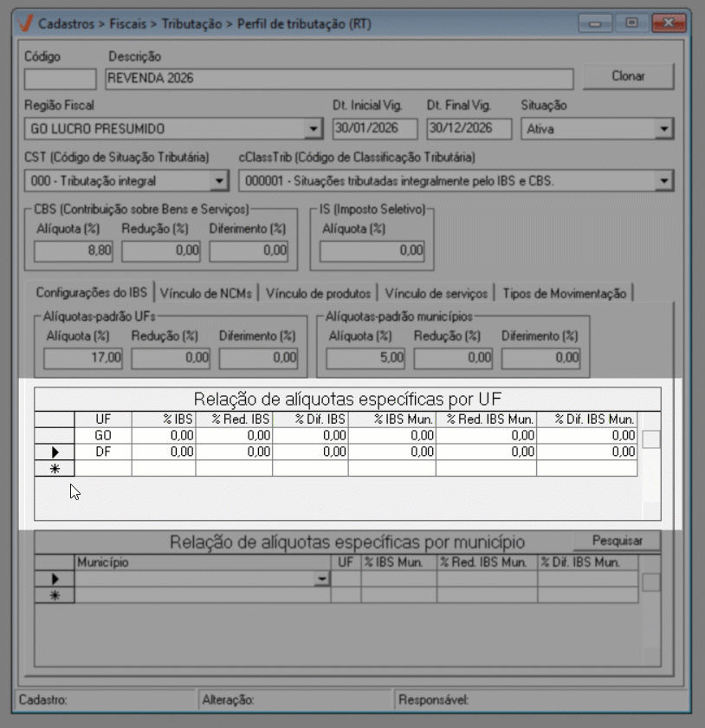Image resolution: width=705 pixels, height=728 pixels.
Task: Open the Situação dropdown
Action: click(x=664, y=130)
